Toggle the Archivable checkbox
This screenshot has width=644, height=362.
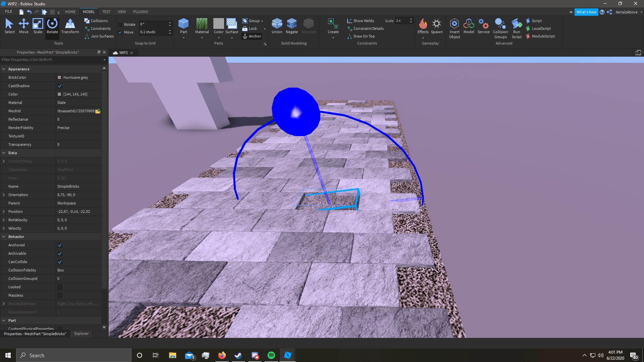coord(60,253)
